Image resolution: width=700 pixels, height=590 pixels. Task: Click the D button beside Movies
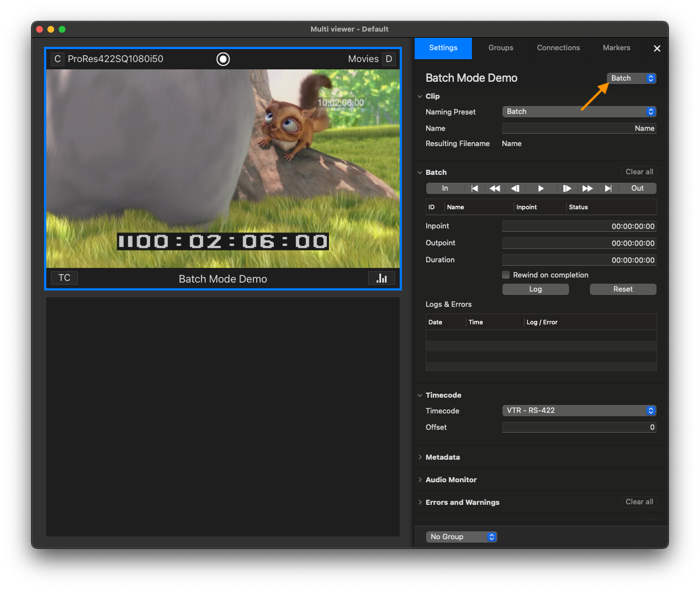(x=389, y=59)
